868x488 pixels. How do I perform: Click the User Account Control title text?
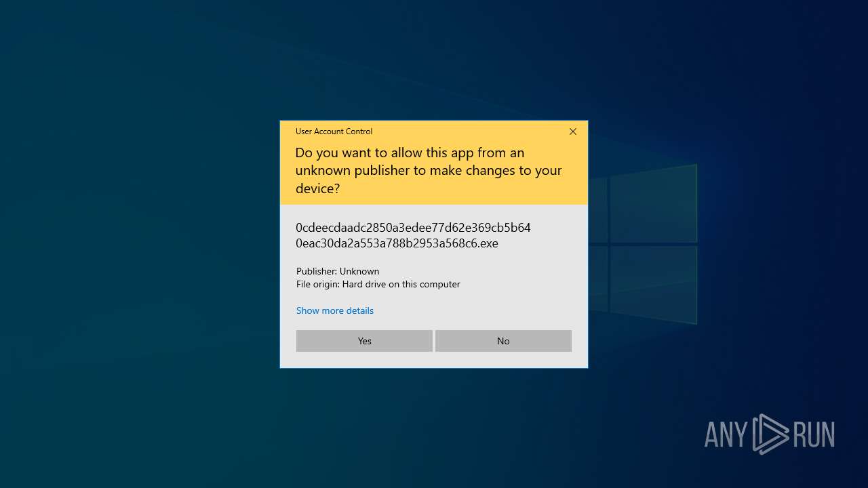pos(334,131)
